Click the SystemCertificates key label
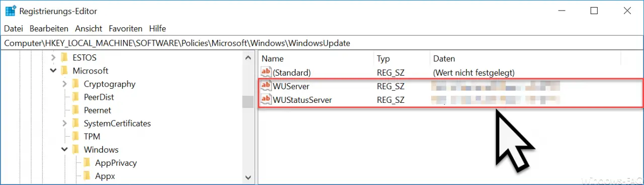Viewport: 644px width, 185px height. point(117,124)
